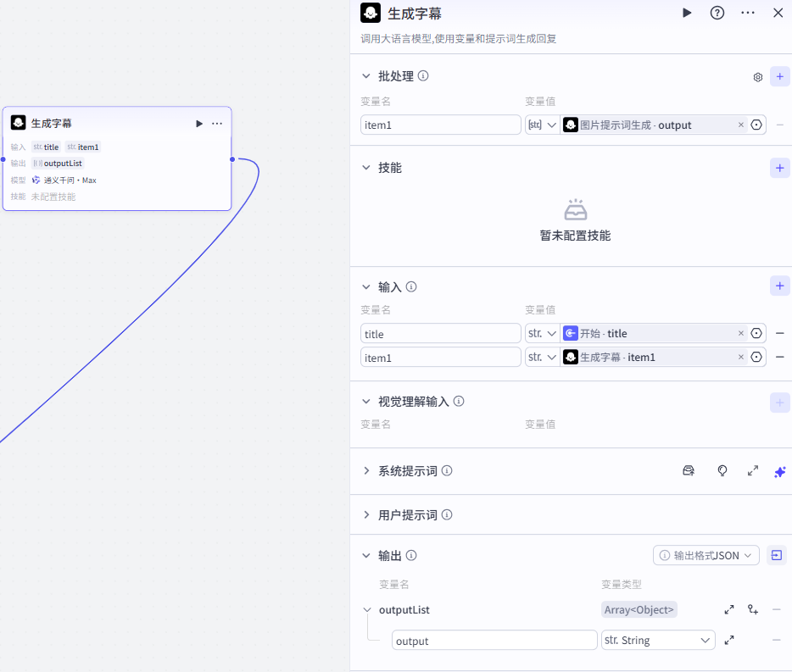Expand output field description editor
The image size is (792, 672).
click(729, 640)
